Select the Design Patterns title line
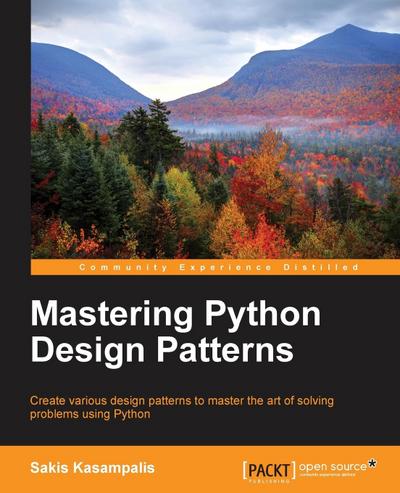 (x=162, y=350)
